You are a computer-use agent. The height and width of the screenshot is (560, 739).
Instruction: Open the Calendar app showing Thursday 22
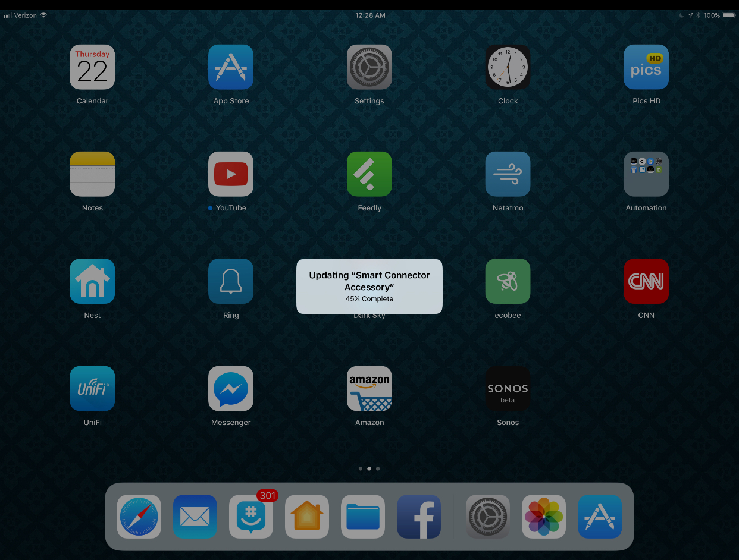tap(92, 67)
